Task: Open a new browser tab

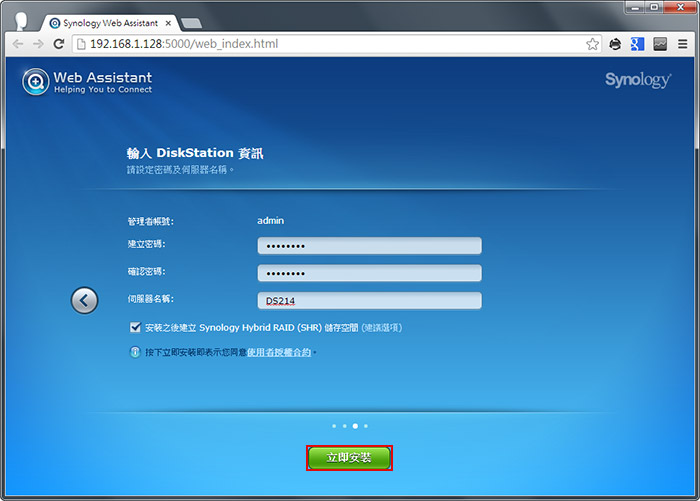Action: click(x=192, y=23)
